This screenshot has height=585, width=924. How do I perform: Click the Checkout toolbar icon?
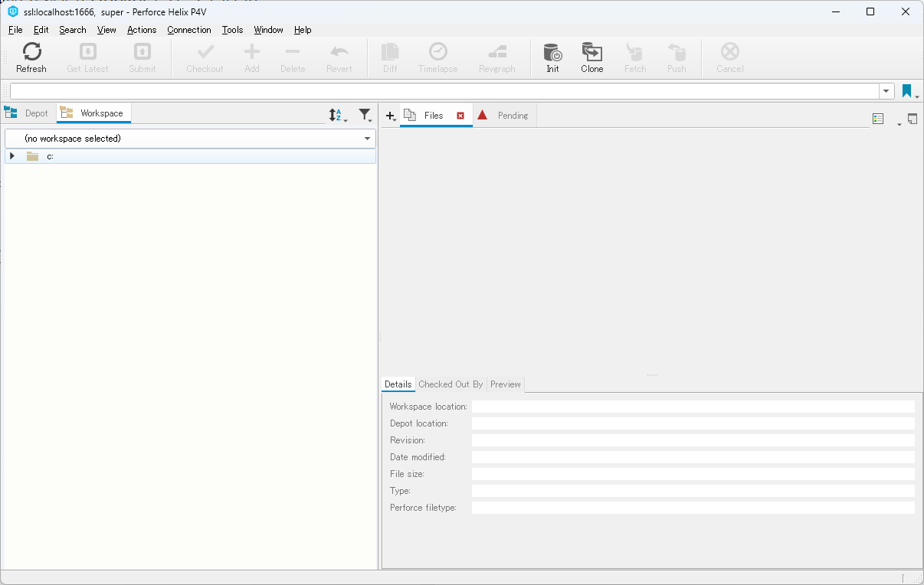point(205,51)
